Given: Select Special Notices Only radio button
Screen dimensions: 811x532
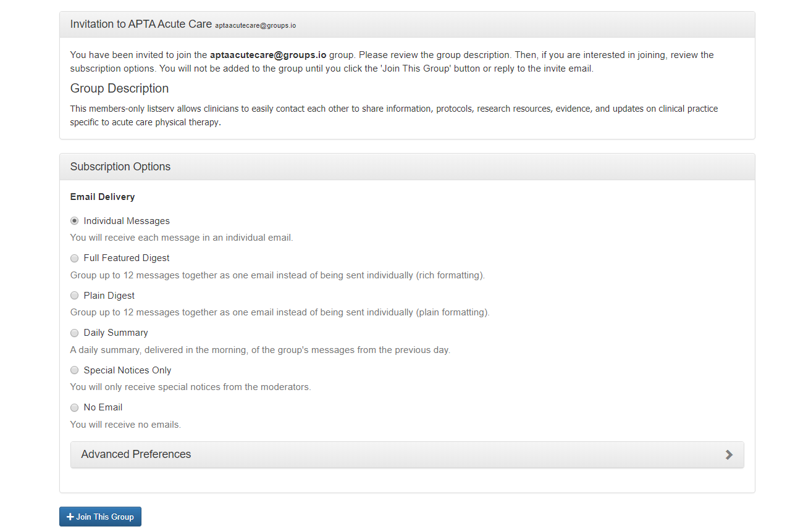Looking at the screenshot, I should coord(74,370).
